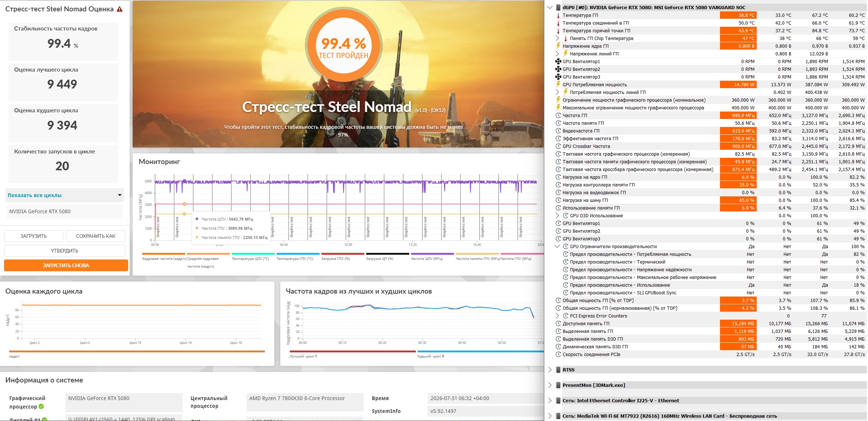
Task: Select the Предел производительности - Термический row
Action: coord(710,262)
